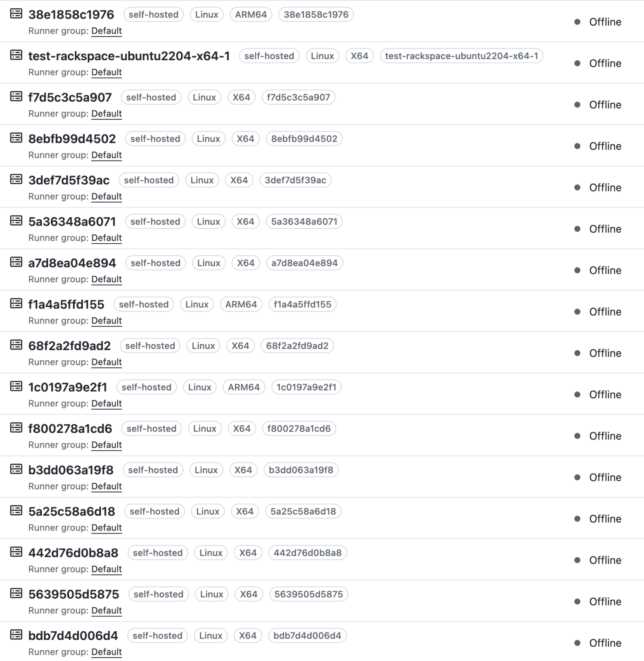
Task: Open the Default runner group under 3def7d5f39ac
Action: click(x=106, y=196)
